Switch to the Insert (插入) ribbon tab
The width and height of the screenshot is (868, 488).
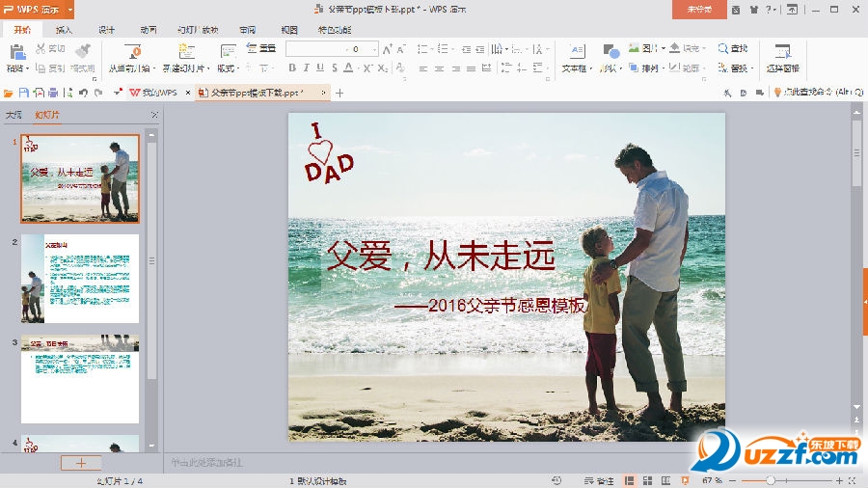click(64, 30)
